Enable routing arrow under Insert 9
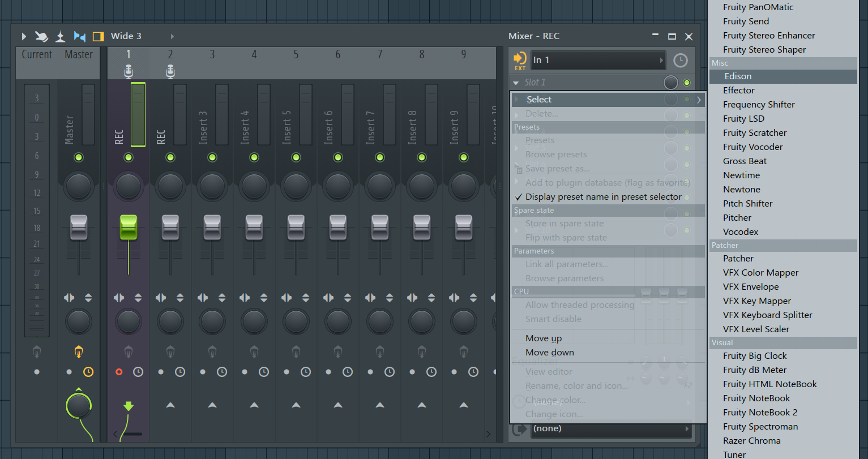Image resolution: width=868 pixels, height=459 pixels. [x=464, y=405]
